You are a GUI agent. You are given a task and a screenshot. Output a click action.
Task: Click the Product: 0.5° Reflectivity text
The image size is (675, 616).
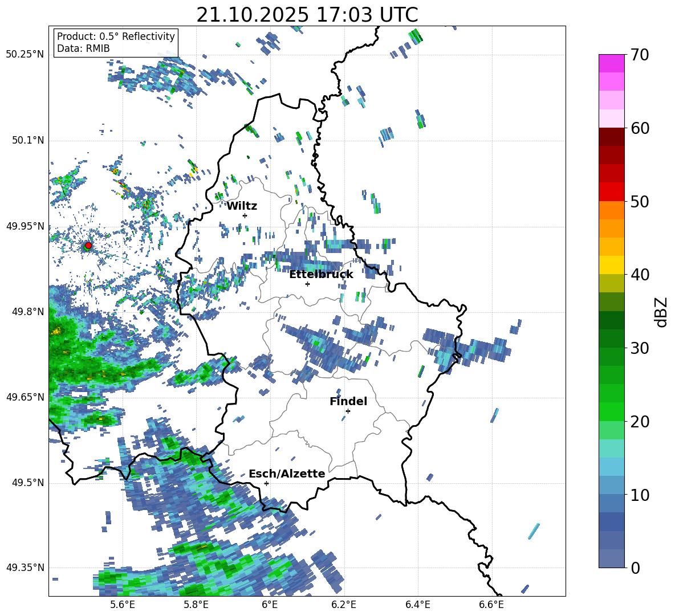(x=116, y=36)
